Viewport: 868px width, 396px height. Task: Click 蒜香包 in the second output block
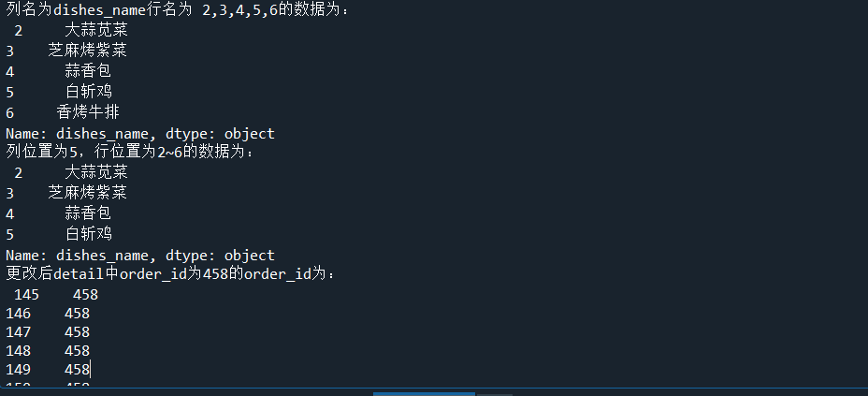click(88, 214)
